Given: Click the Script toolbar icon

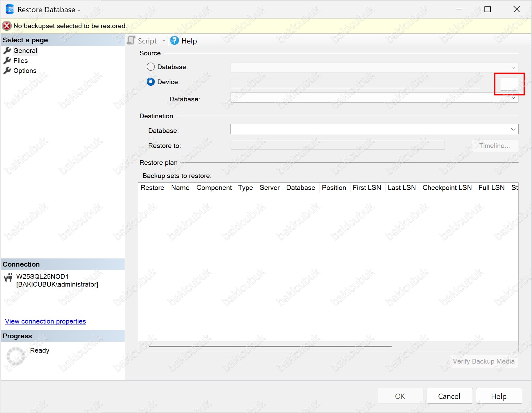Looking at the screenshot, I should tap(131, 41).
